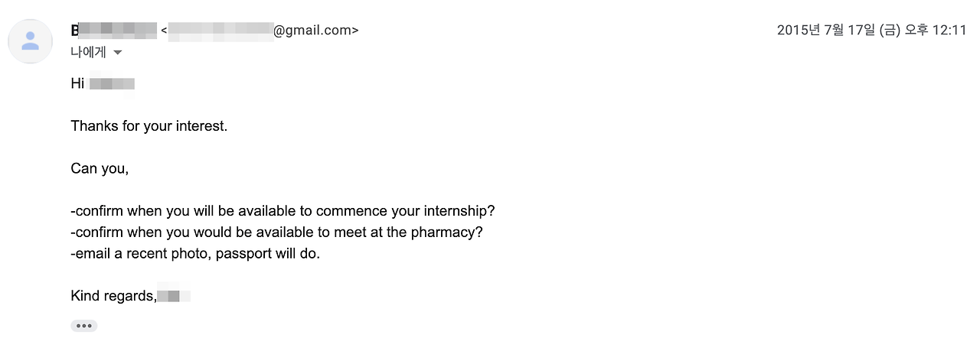980x351 pixels.
Task: Click the blurred signature after Kind regards
Action: [174, 296]
